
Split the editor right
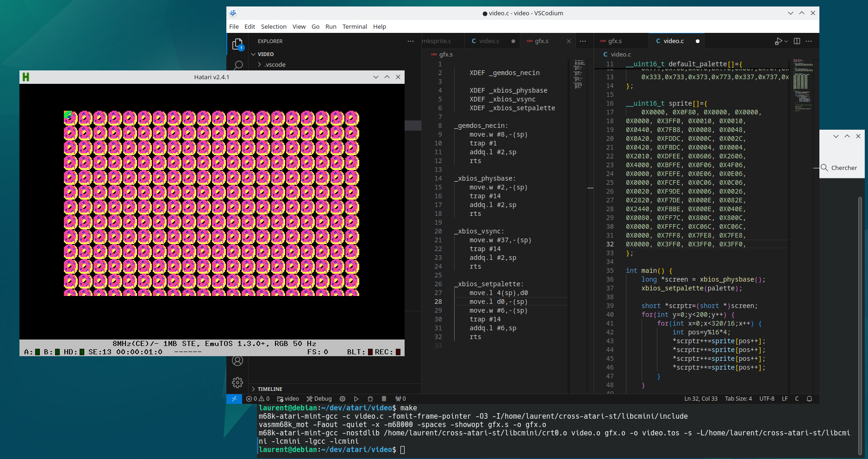pos(797,41)
